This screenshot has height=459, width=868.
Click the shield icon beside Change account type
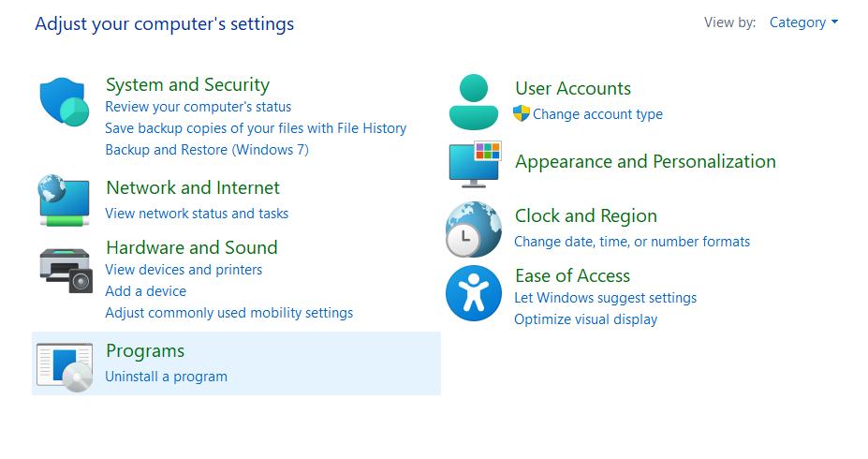522,113
